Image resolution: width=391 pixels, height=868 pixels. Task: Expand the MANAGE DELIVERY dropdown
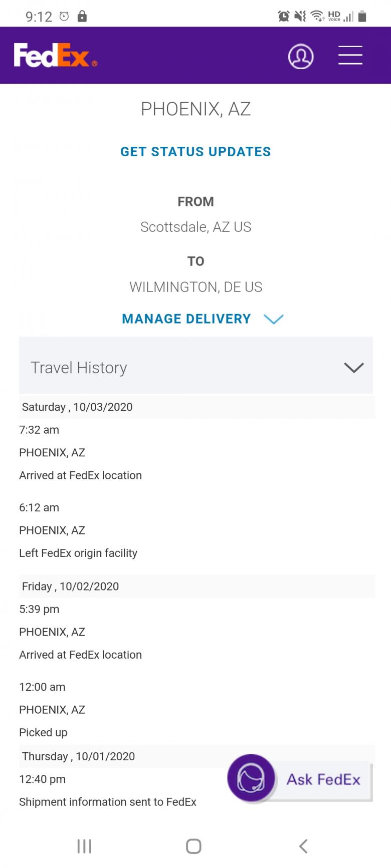pos(186,319)
